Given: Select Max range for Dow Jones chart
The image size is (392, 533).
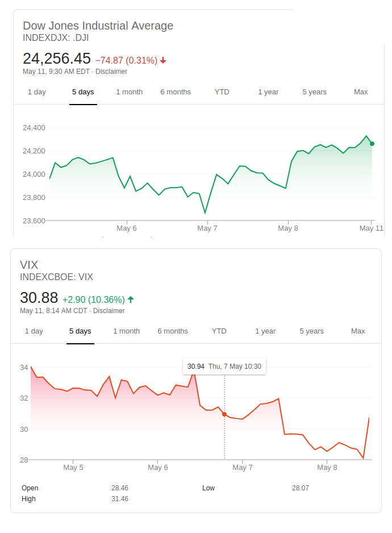Looking at the screenshot, I should (361, 92).
